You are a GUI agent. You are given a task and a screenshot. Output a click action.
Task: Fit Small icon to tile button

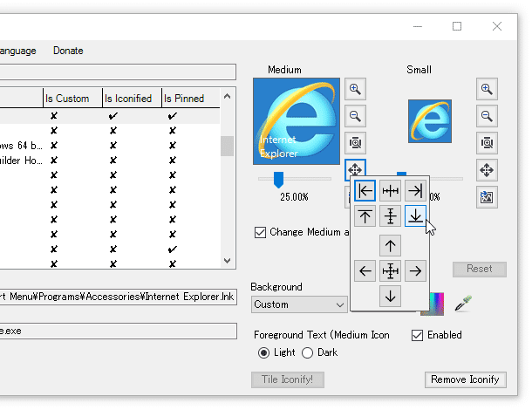click(487, 143)
